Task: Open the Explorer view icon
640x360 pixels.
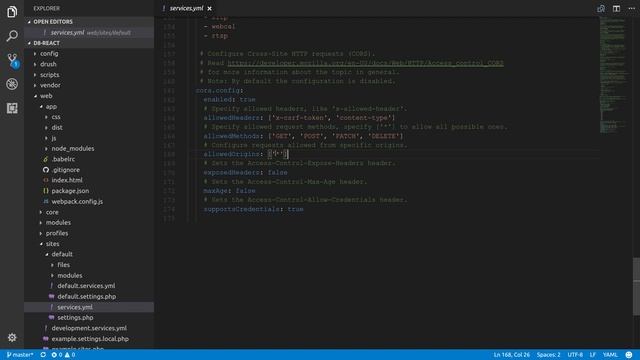Action: click(x=12, y=11)
